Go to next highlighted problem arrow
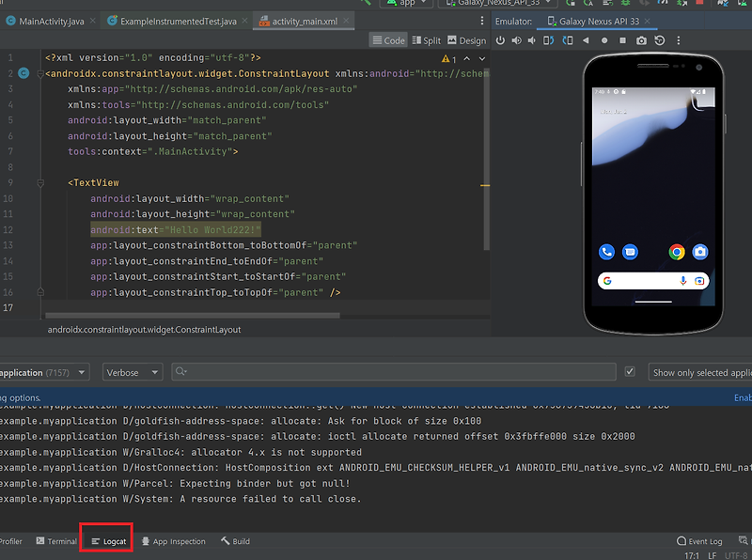The height and width of the screenshot is (560, 752). click(x=482, y=59)
